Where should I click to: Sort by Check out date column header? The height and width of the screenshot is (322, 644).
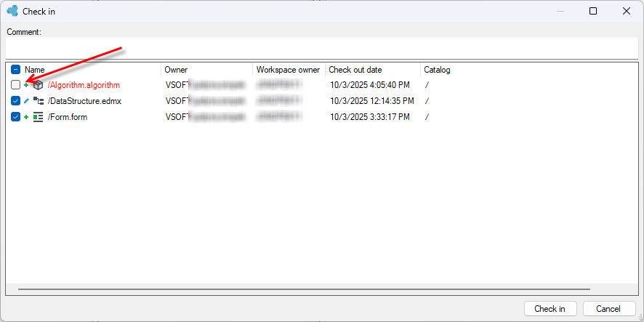tap(355, 70)
